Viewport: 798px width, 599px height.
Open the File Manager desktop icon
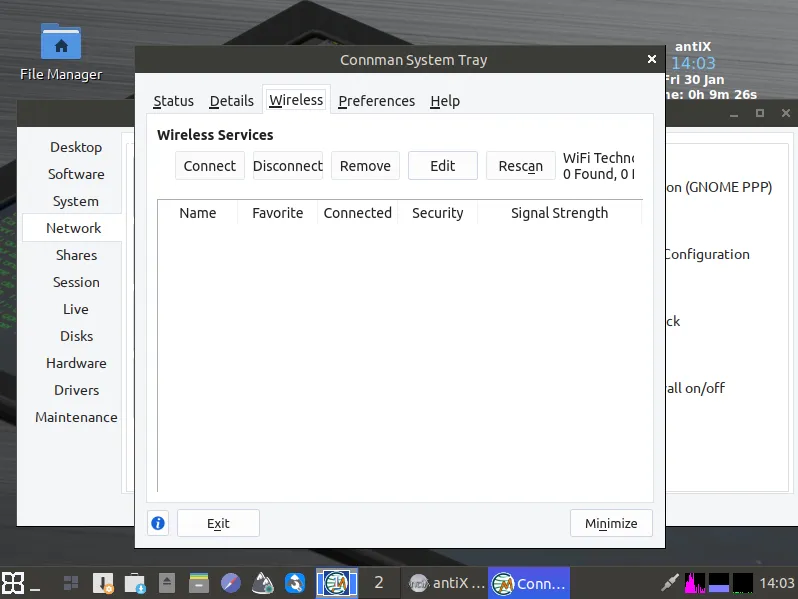tap(61, 52)
